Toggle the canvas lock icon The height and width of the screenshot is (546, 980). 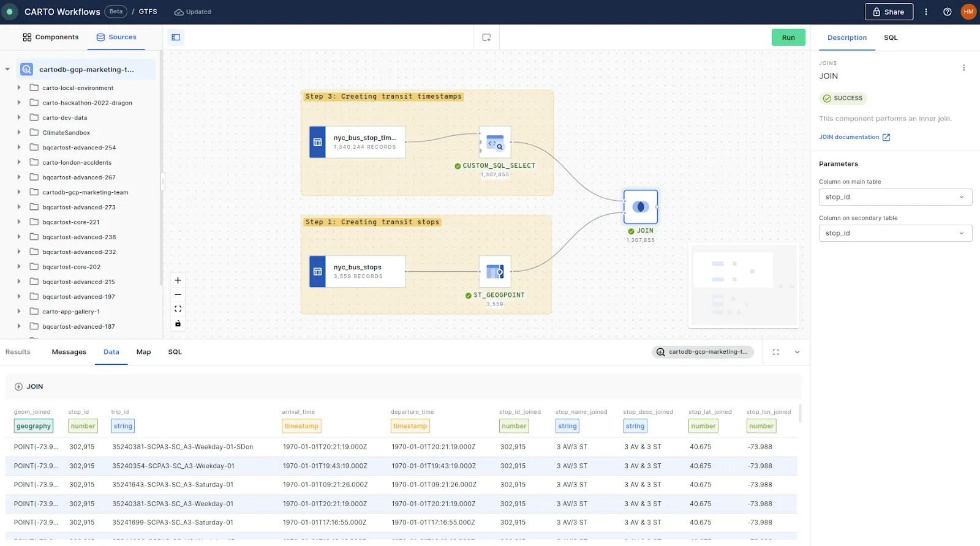coord(178,324)
